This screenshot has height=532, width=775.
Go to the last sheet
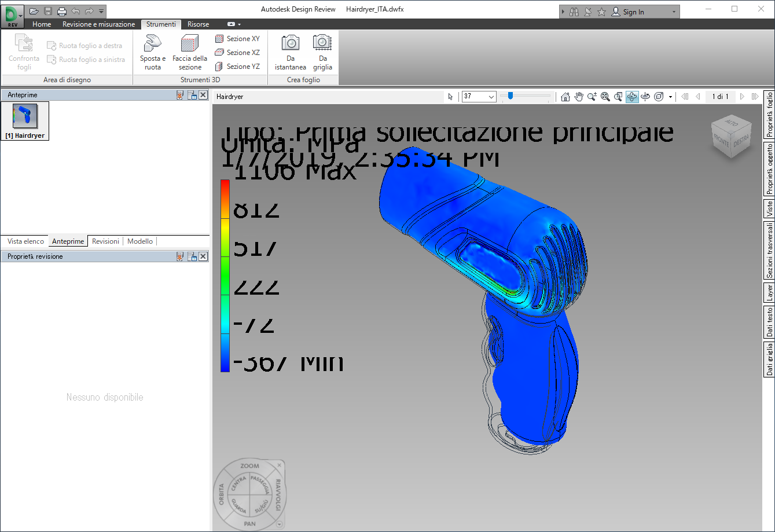[x=755, y=97]
